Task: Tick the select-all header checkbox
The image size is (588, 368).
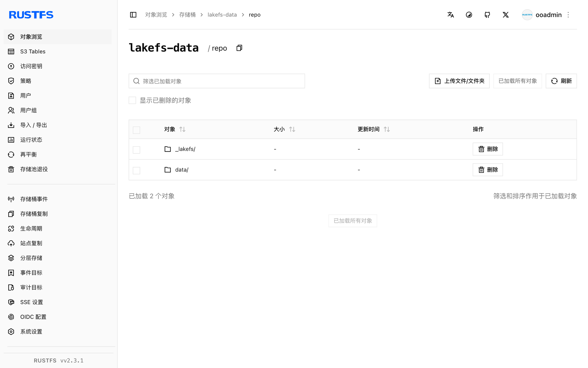Action: pyautogui.click(x=136, y=130)
